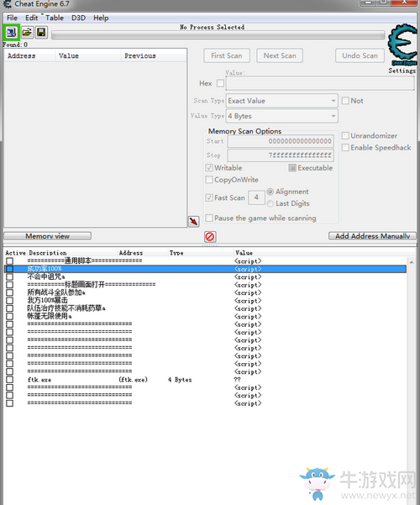Click the Value column header in results list
420x505 pixels.
click(x=88, y=55)
